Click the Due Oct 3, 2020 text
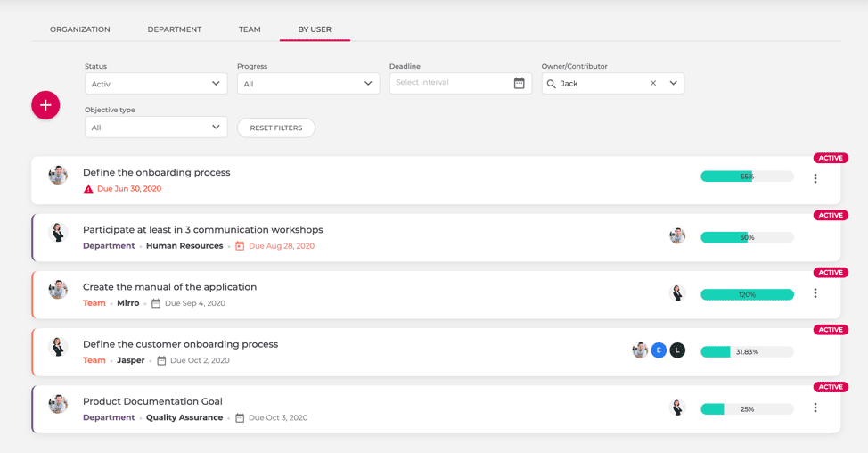 tap(278, 418)
